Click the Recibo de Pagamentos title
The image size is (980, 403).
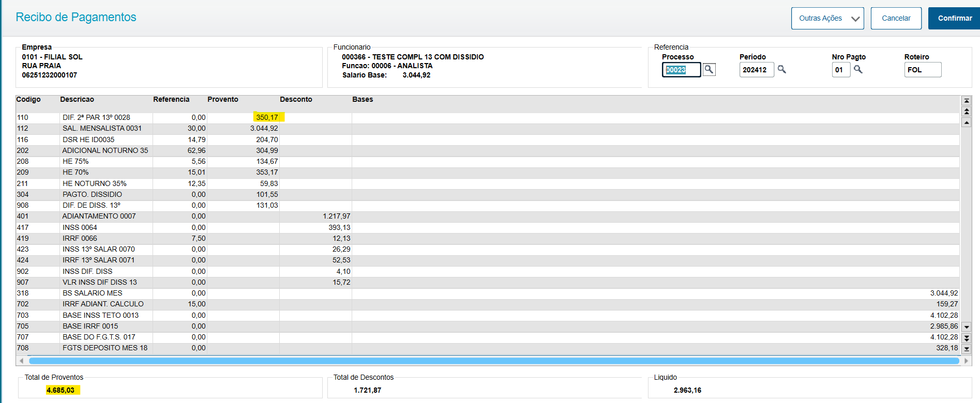coord(76,17)
